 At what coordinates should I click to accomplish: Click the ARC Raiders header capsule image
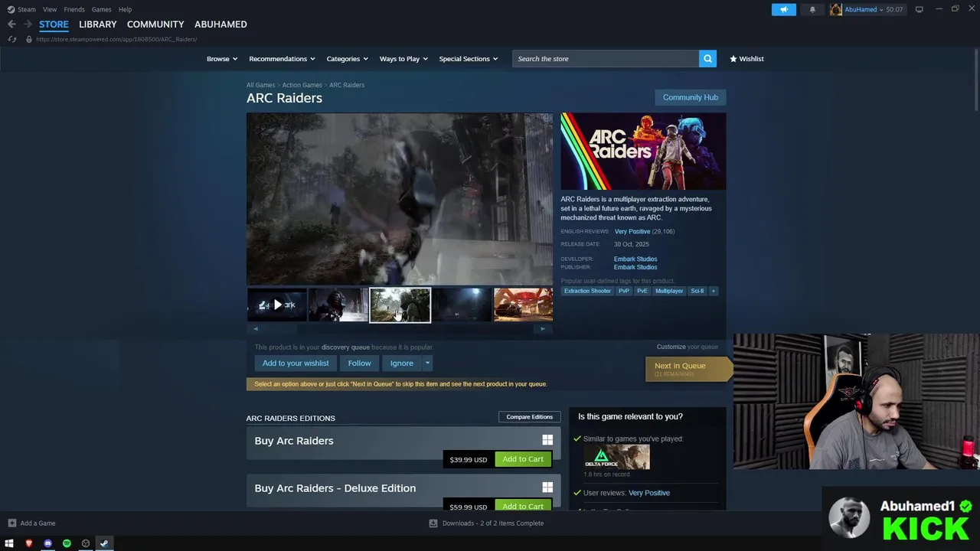tap(643, 151)
